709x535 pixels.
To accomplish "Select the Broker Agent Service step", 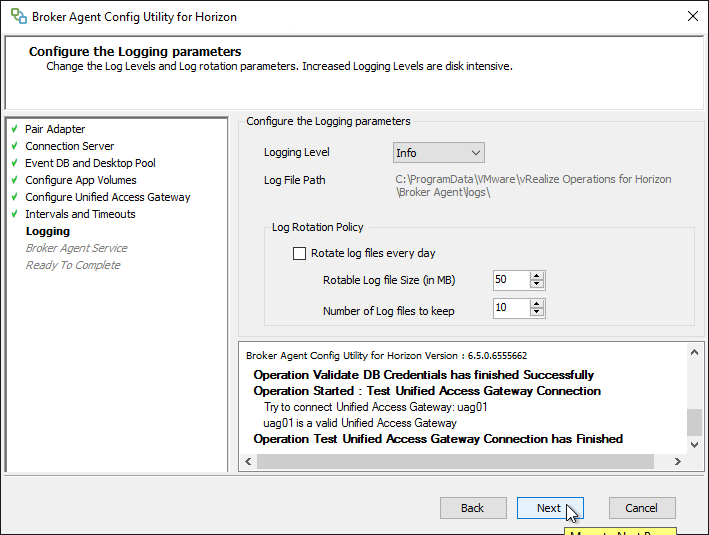I will pos(76,248).
